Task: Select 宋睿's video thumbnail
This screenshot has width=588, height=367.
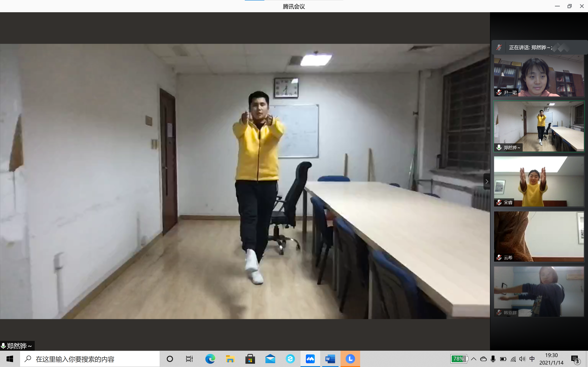Action: 539,181
